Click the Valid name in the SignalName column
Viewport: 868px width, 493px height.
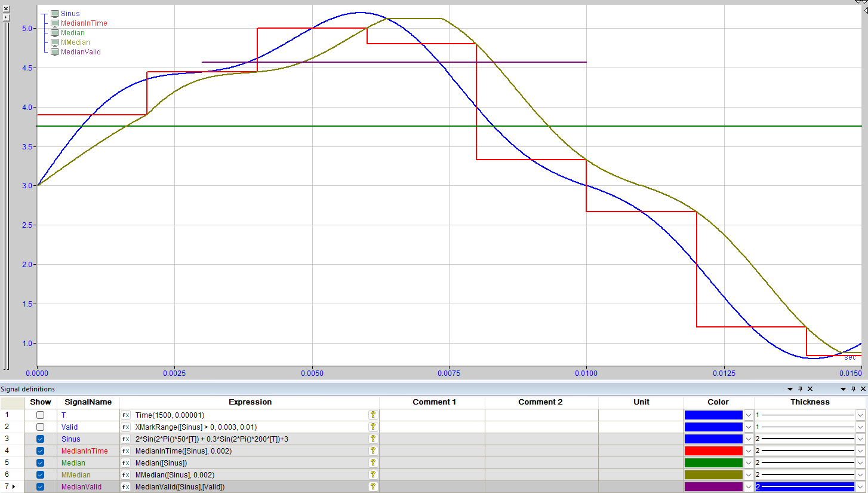tap(69, 427)
